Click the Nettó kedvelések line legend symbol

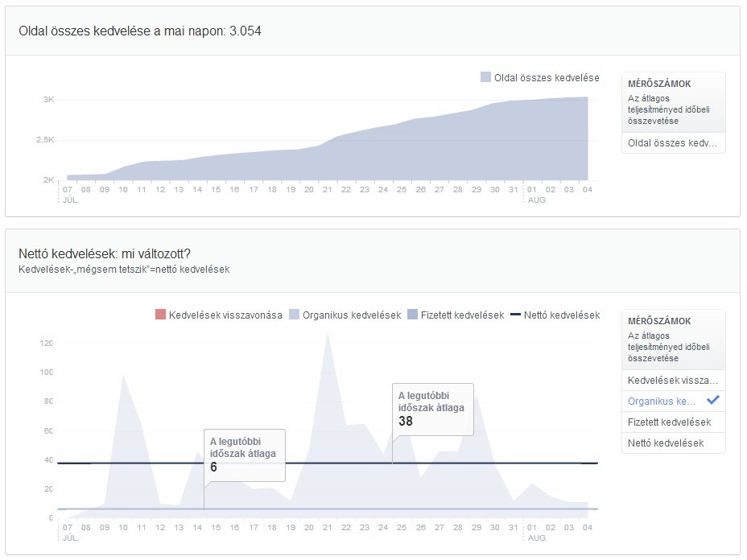pos(515,315)
